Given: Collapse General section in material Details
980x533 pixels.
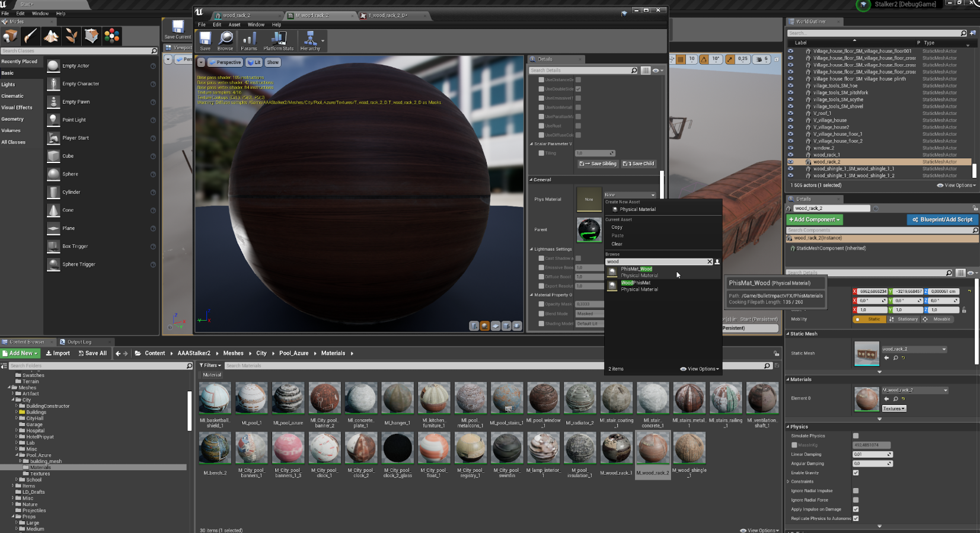Looking at the screenshot, I should coord(531,180).
